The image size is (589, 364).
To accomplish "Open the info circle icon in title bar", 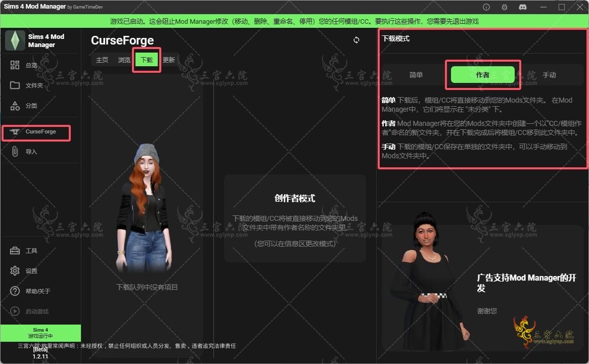I will coord(486,7).
